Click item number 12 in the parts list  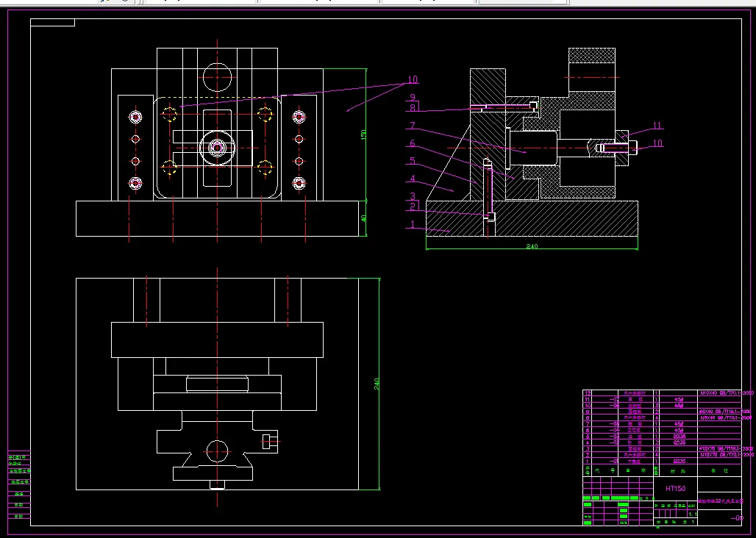[588, 393]
